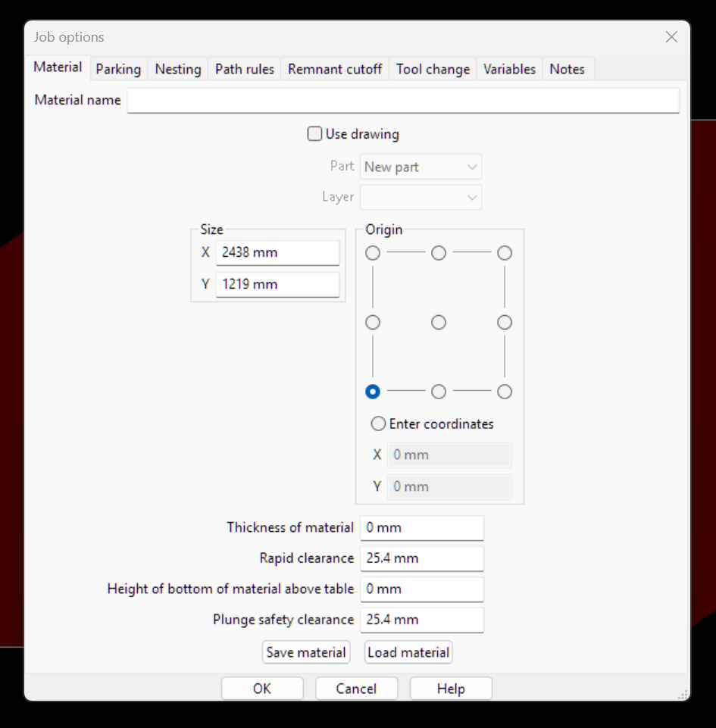The image size is (716, 728).
Task: Click the Size X input field
Action: coord(277,252)
